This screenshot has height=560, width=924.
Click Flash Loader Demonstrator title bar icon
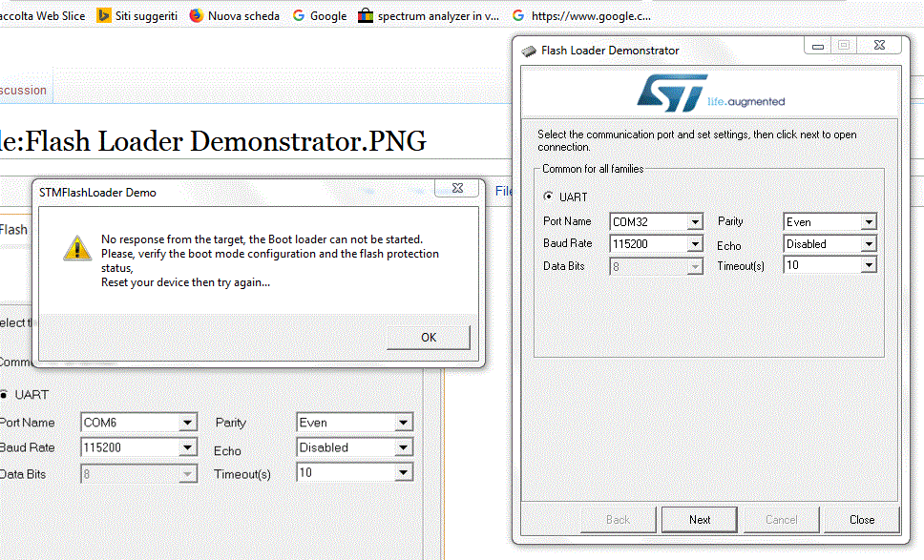click(528, 51)
